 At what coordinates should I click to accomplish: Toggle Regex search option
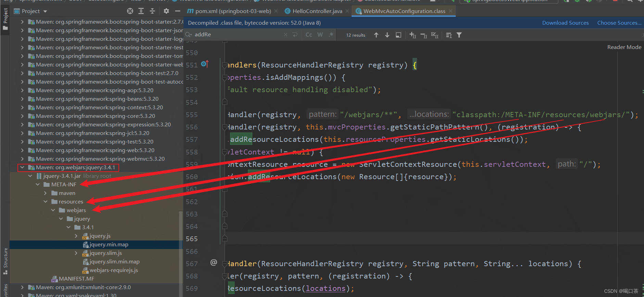click(331, 35)
